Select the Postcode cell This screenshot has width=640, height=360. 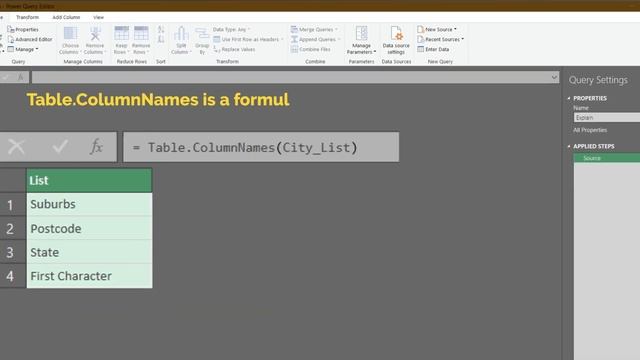pos(89,229)
